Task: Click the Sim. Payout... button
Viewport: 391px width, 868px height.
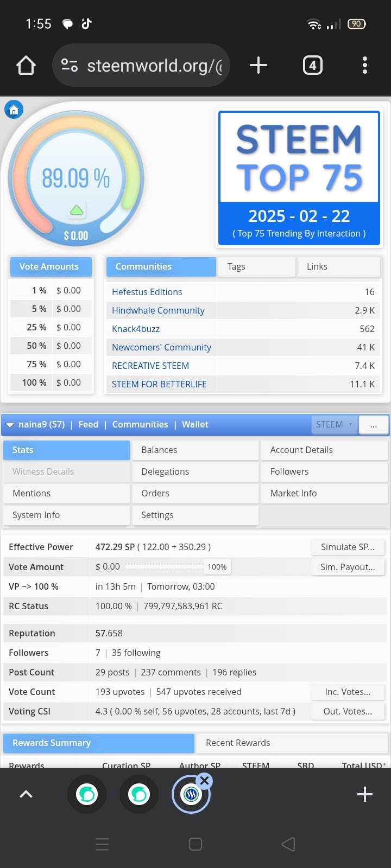Action: pyautogui.click(x=348, y=567)
